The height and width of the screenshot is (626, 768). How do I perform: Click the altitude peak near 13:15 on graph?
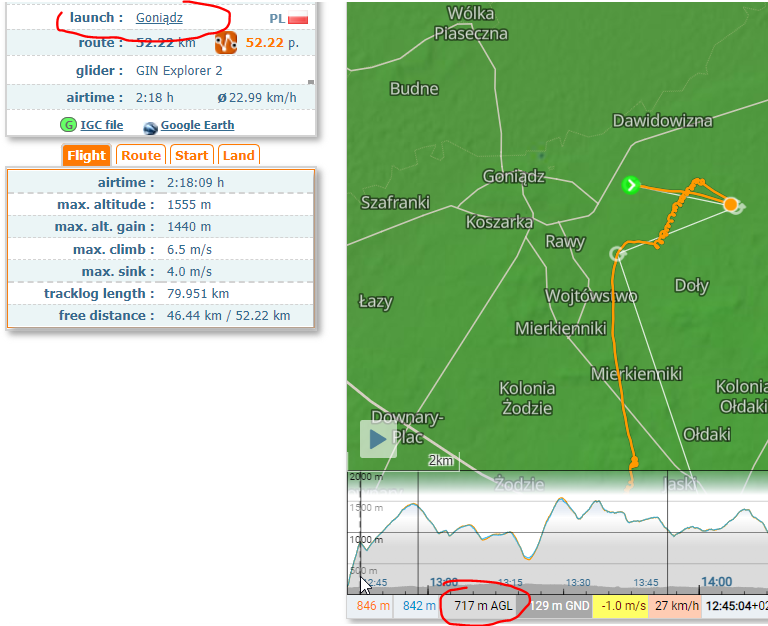point(561,499)
